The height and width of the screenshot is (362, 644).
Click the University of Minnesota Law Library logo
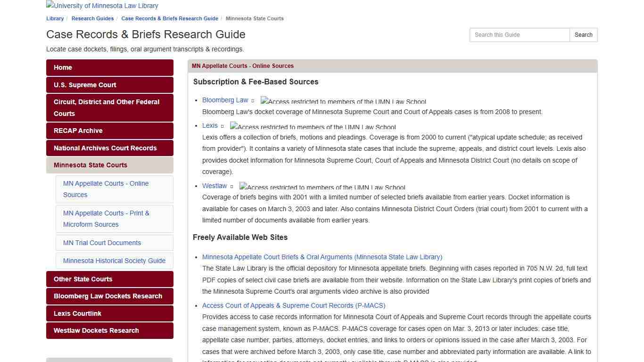click(102, 6)
